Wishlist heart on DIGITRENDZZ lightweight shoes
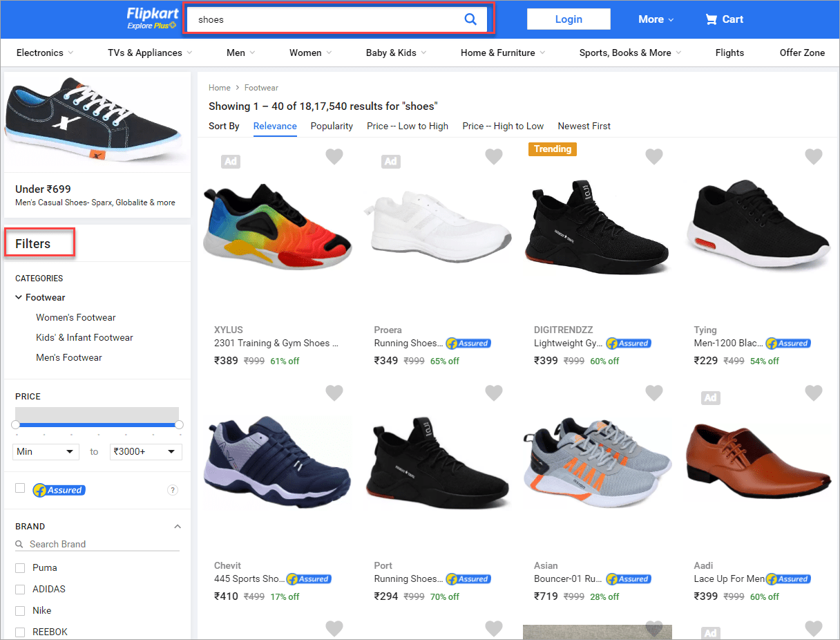 (x=654, y=157)
